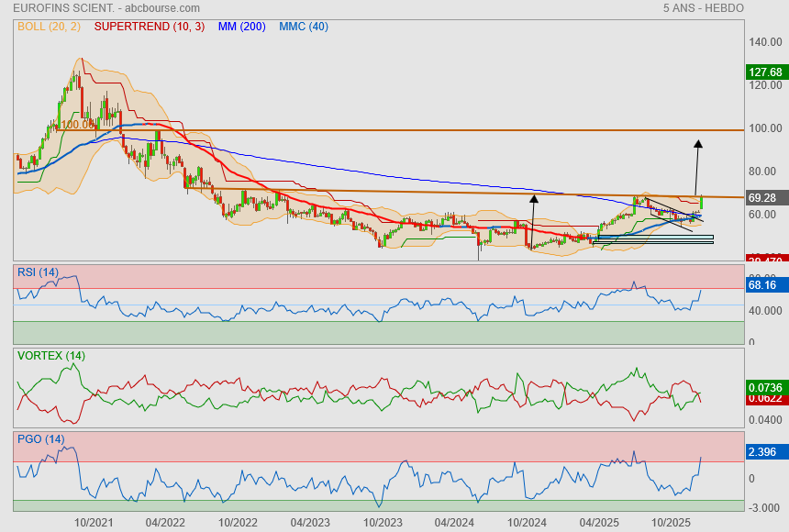Click the 10/2021 date axis label
Screen dimensions: 789x532
point(94,521)
